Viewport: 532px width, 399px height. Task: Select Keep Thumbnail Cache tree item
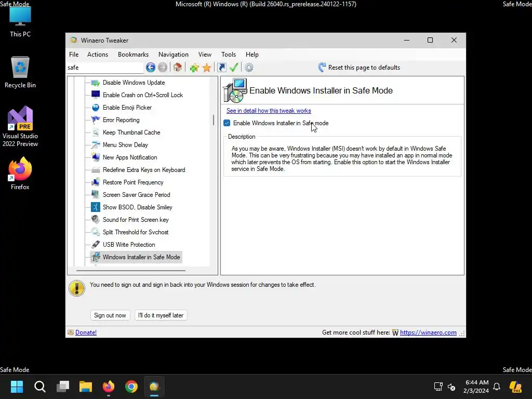(131, 132)
